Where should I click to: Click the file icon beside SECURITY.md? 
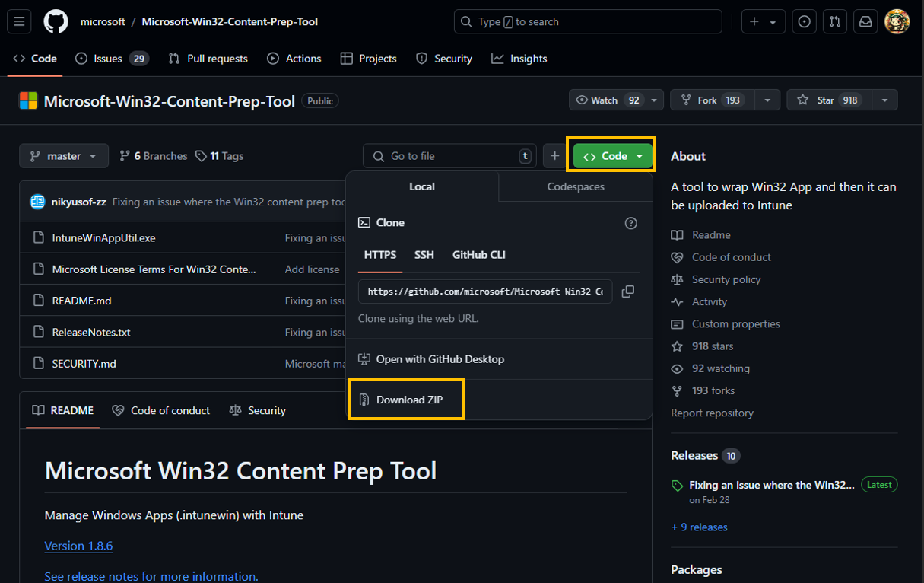39,364
